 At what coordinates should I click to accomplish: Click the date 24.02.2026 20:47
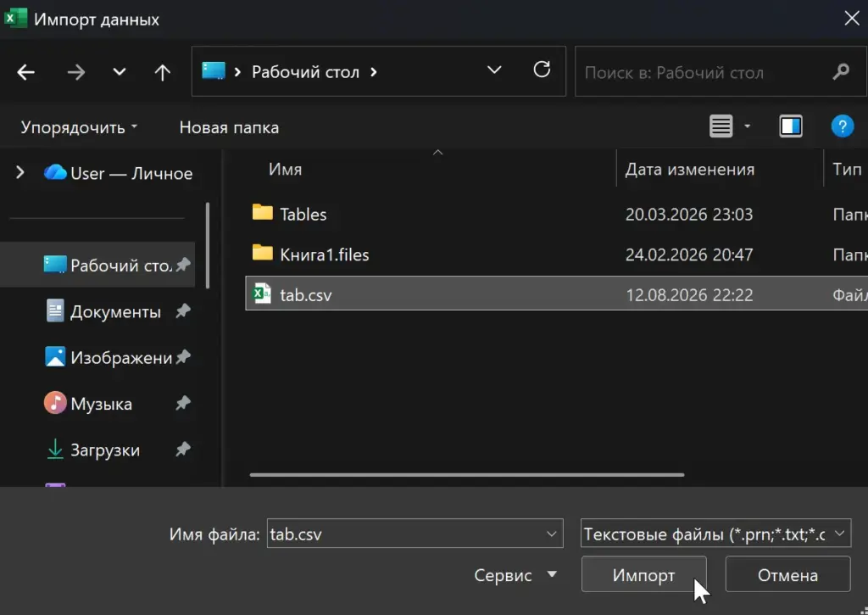(x=689, y=254)
